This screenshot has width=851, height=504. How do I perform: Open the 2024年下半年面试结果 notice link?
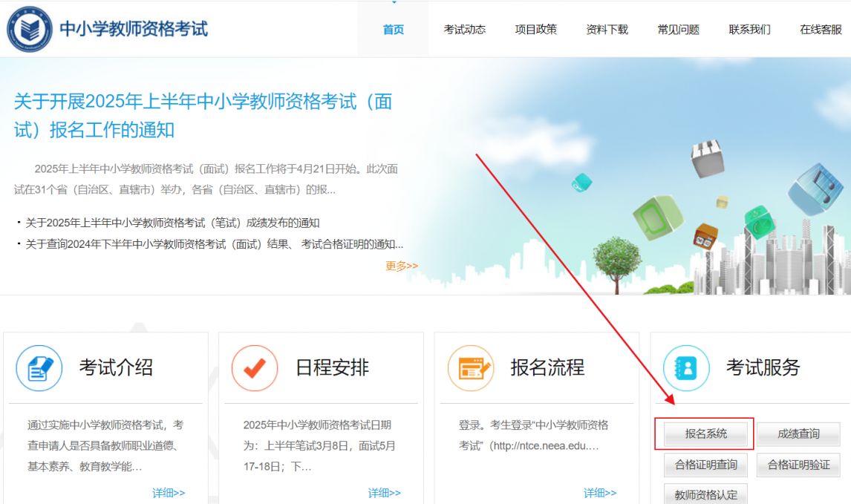215,244
